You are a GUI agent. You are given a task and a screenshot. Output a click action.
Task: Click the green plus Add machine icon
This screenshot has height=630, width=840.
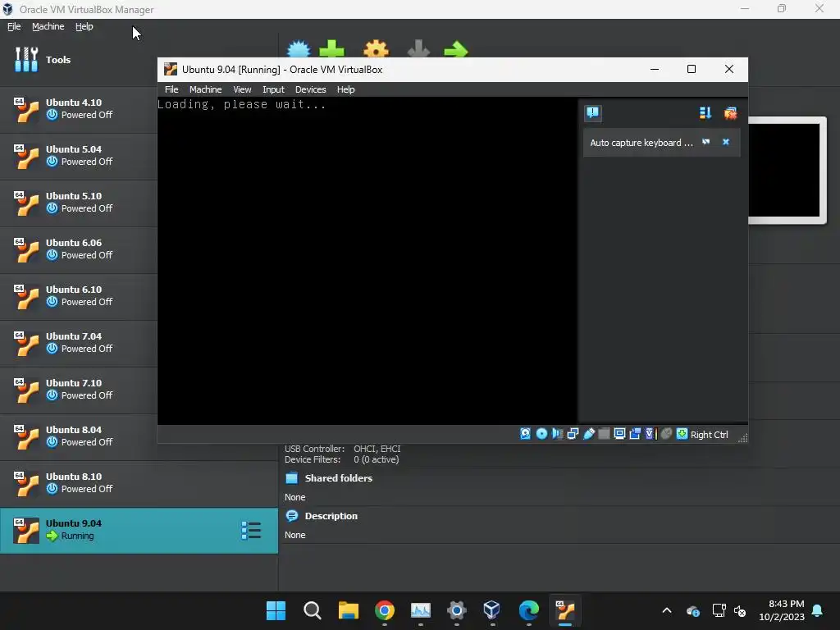tap(332, 49)
